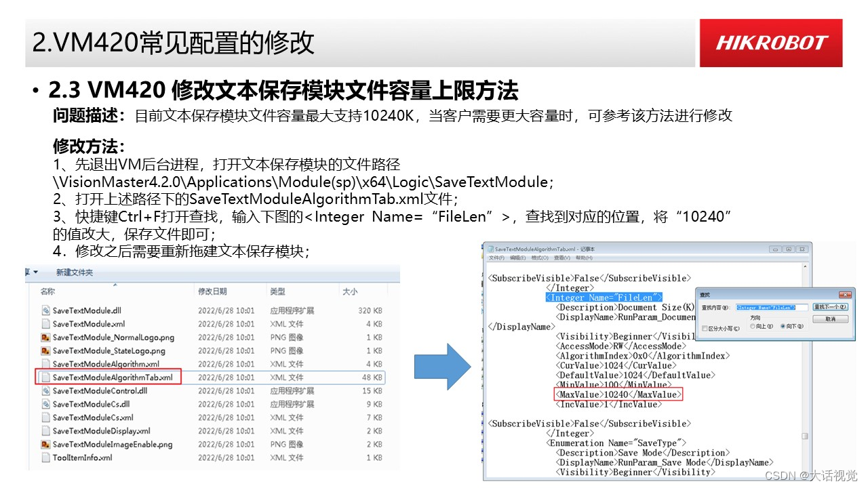
Task: Click the SaveTextModuleAlgorithmTab.xml file icon
Action: tap(45, 378)
